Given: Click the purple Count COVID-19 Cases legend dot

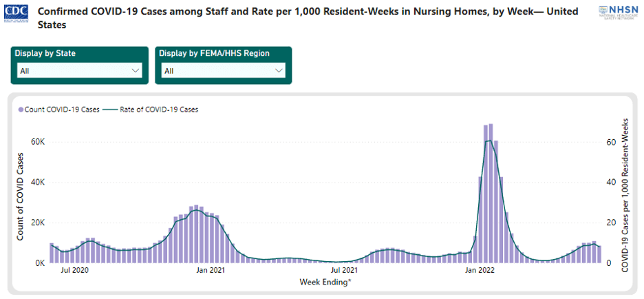Looking at the screenshot, I should pyautogui.click(x=21, y=109).
